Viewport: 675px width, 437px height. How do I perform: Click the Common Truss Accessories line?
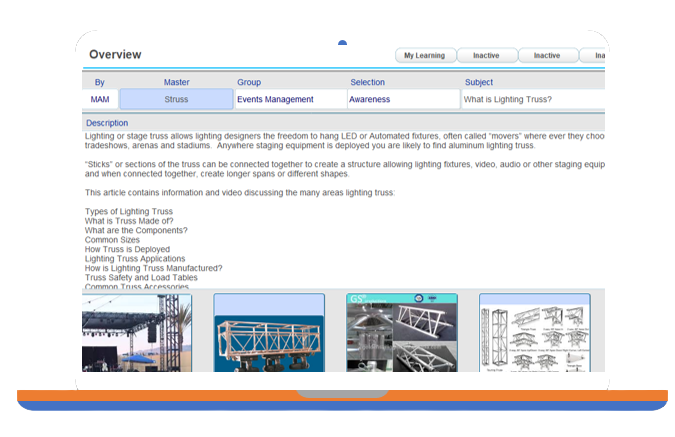coord(137,286)
